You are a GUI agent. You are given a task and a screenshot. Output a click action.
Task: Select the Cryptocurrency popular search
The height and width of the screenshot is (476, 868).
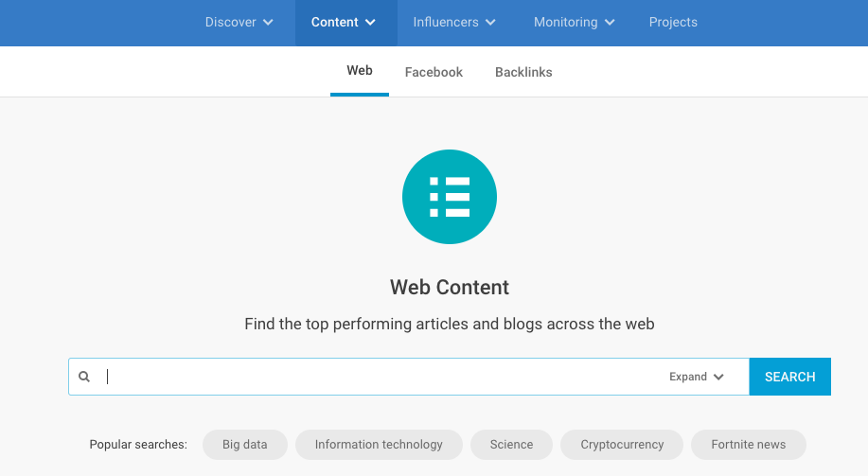coord(622,444)
